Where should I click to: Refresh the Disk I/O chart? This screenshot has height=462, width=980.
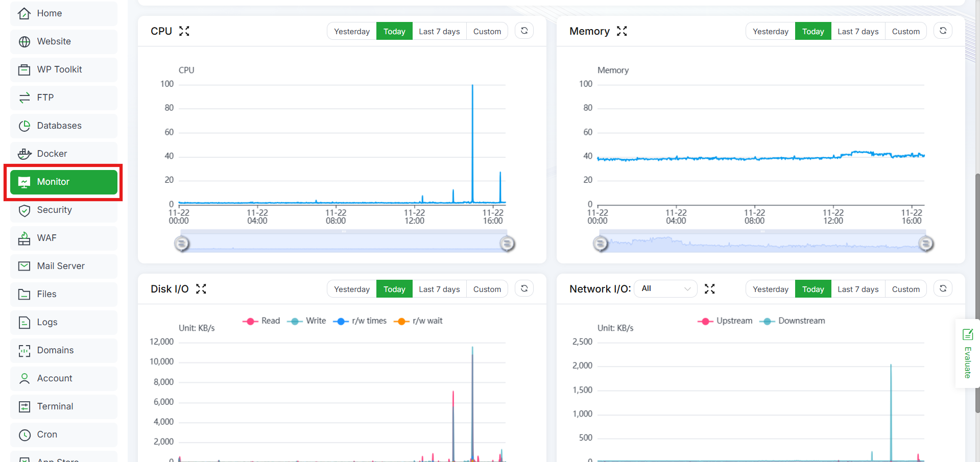point(524,289)
